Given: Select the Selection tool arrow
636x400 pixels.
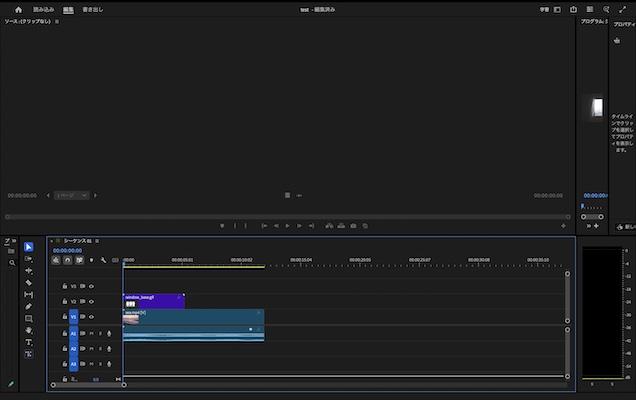Looking at the screenshot, I should 28,247.
